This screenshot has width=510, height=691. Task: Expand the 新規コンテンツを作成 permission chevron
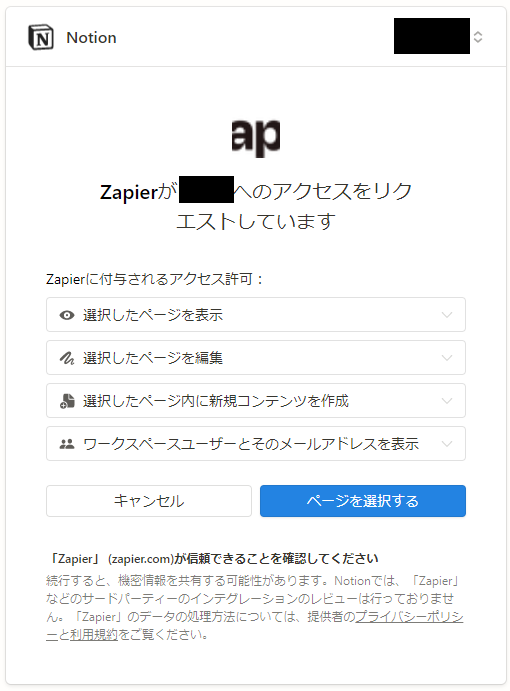447,401
